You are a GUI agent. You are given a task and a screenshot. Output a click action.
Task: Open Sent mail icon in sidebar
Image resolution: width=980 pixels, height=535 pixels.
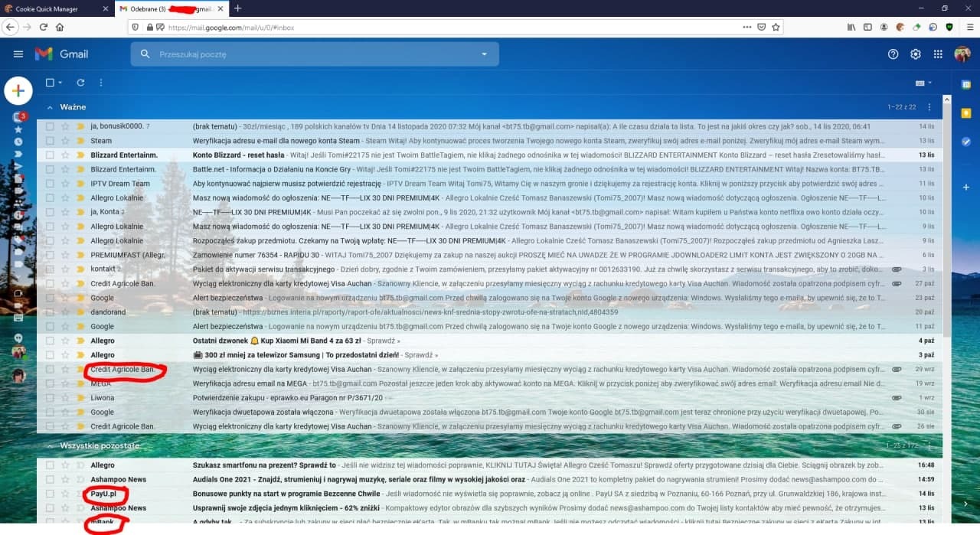[18, 166]
